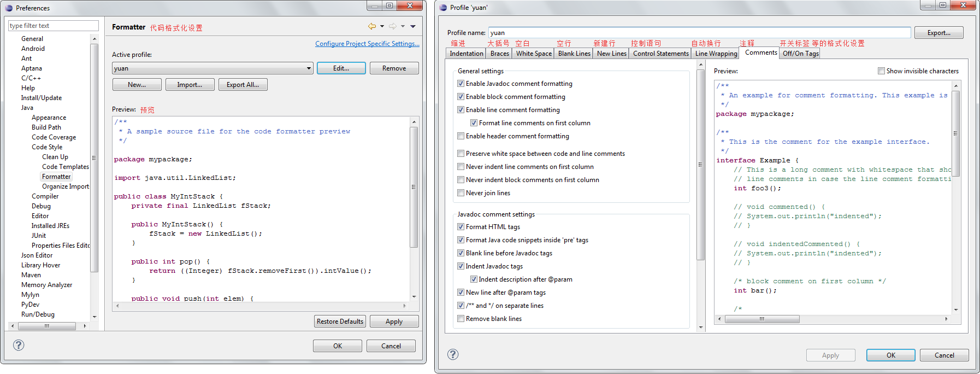Image resolution: width=980 pixels, height=374 pixels.
Task: Toggle Enable line comment formatting
Action: tap(461, 110)
